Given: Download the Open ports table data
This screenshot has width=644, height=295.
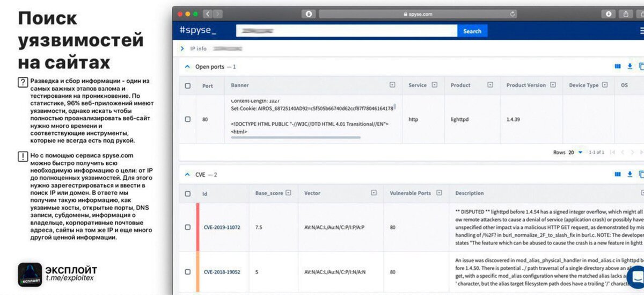Looking at the screenshot, I should pos(630,67).
